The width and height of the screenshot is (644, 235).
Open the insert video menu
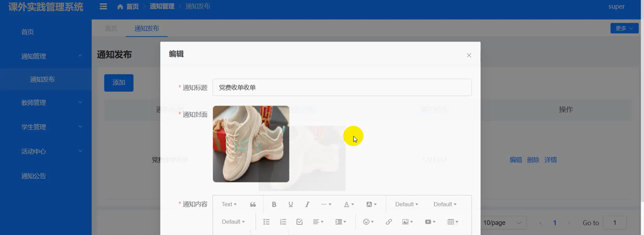pyautogui.click(x=430, y=222)
